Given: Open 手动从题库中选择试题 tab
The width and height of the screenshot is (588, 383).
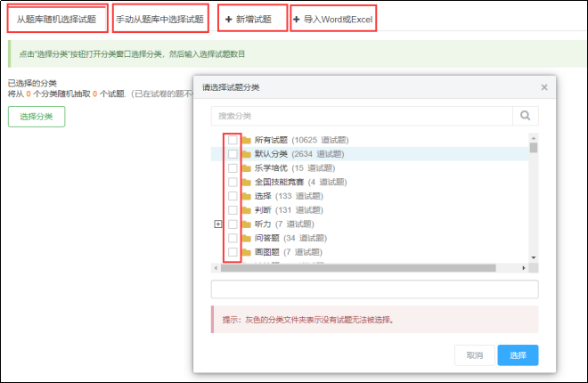Looking at the screenshot, I should click(x=160, y=19).
